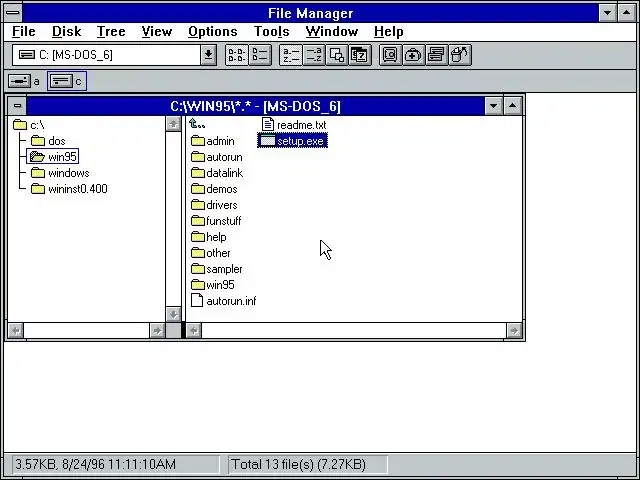Open the Options menu

pos(213,31)
